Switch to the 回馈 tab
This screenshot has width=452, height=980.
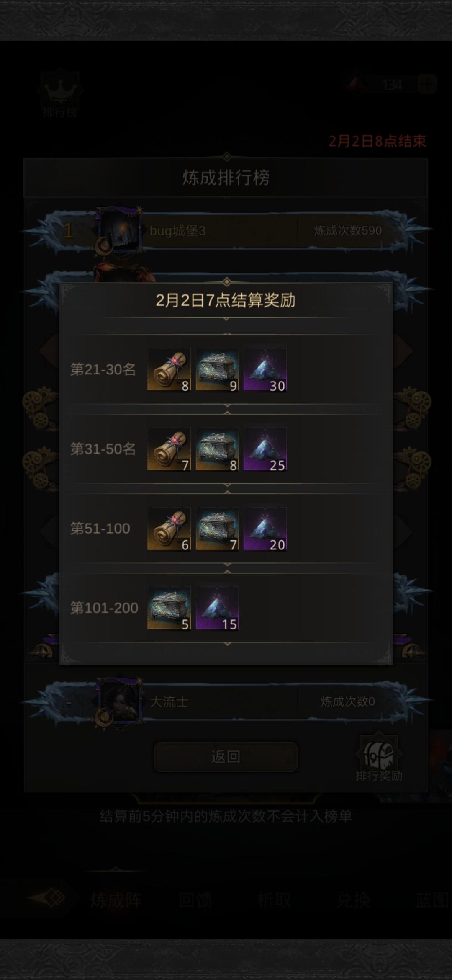coord(195,900)
